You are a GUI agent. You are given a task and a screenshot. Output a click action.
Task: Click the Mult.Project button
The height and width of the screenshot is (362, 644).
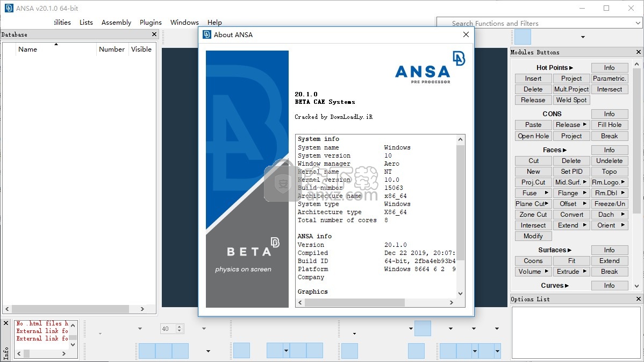(x=571, y=89)
